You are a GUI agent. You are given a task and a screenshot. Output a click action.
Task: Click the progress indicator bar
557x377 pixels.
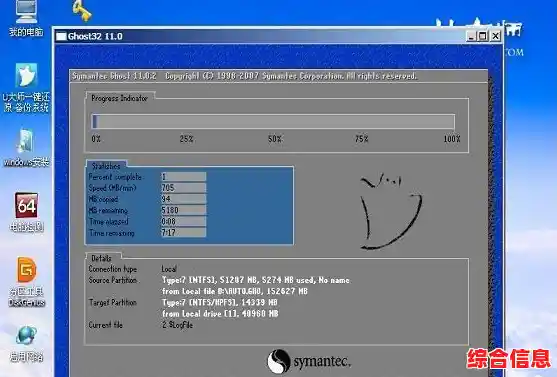coord(273,122)
